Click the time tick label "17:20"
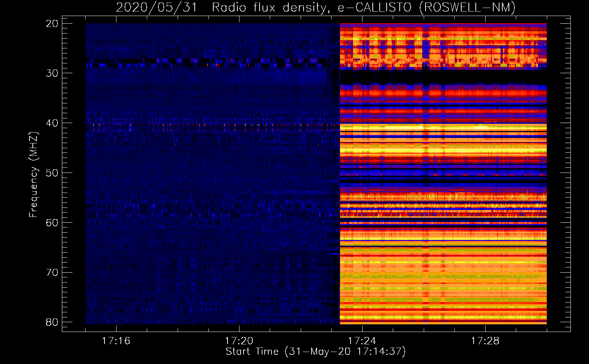 click(239, 341)
